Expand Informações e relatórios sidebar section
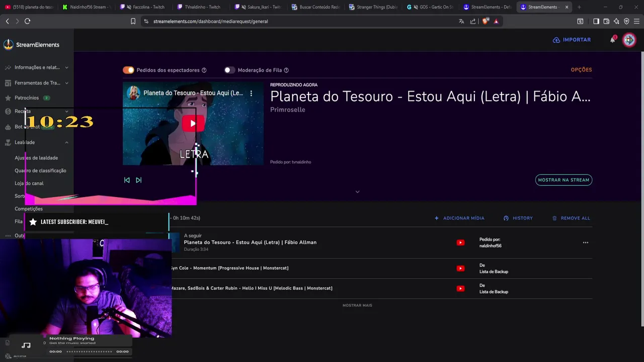This screenshot has height=362, width=644. click(x=66, y=67)
